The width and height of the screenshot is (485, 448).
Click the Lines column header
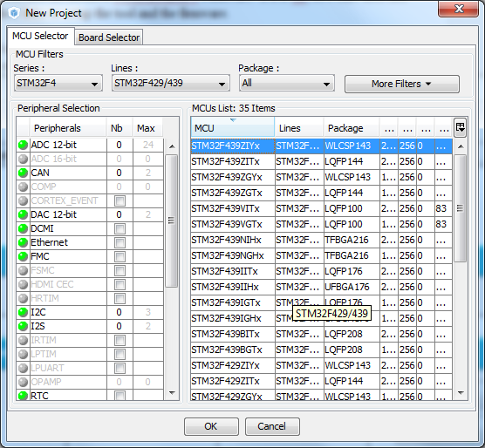coord(299,127)
